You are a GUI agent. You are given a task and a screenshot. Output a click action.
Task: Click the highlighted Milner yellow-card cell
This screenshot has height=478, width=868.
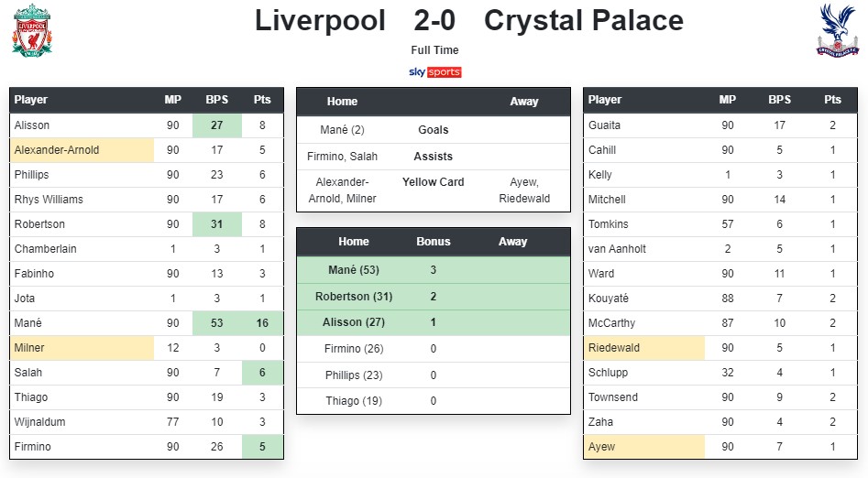click(x=82, y=348)
